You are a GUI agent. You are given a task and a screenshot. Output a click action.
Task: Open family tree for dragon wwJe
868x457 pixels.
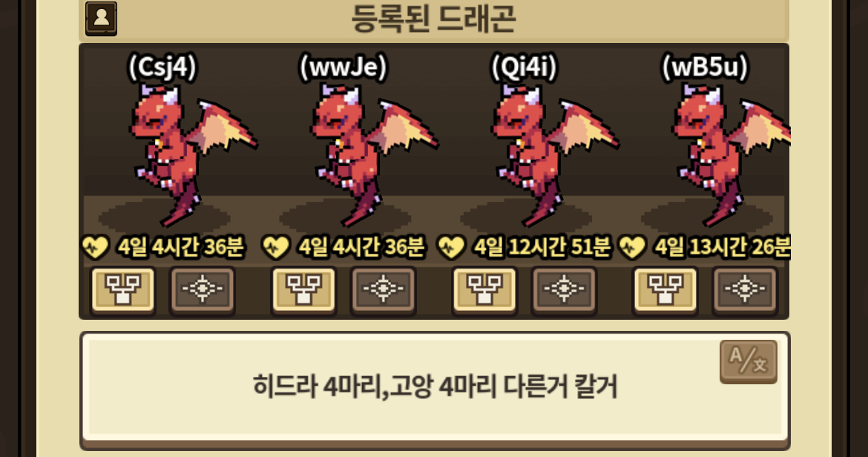coord(304,289)
